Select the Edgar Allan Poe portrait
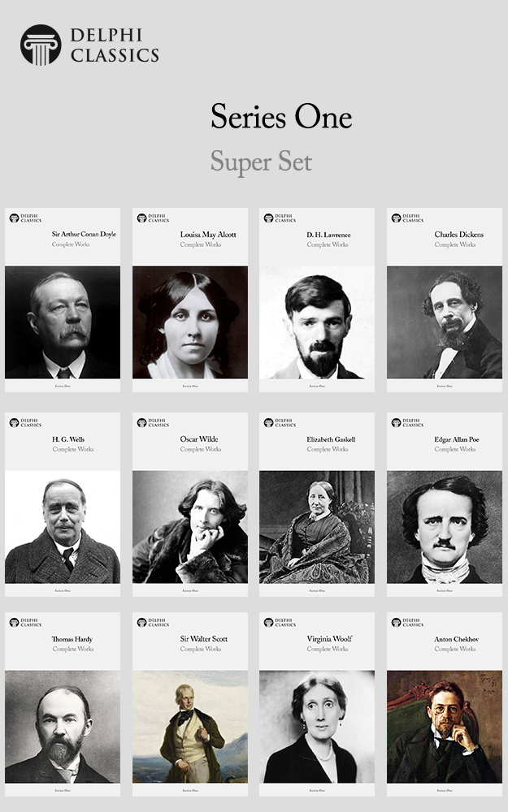Image resolution: width=508 pixels, height=812 pixels. tap(445, 527)
